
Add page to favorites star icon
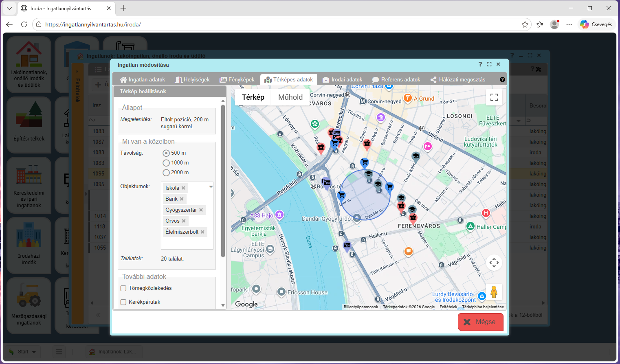tap(525, 24)
